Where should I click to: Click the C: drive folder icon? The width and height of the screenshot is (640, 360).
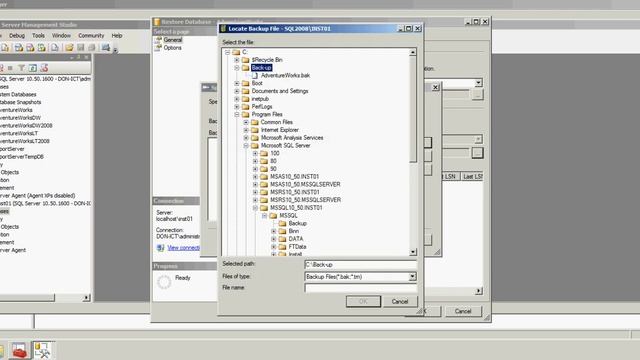236,52
